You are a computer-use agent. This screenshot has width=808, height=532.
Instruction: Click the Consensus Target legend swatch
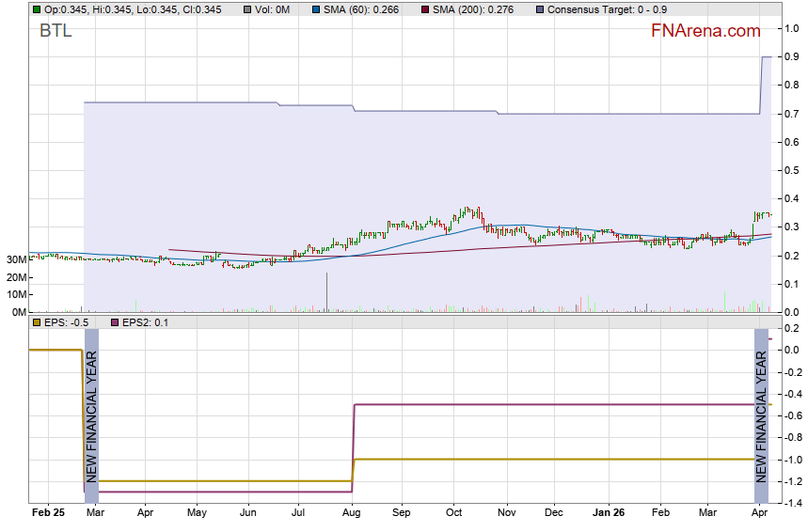(x=539, y=9)
